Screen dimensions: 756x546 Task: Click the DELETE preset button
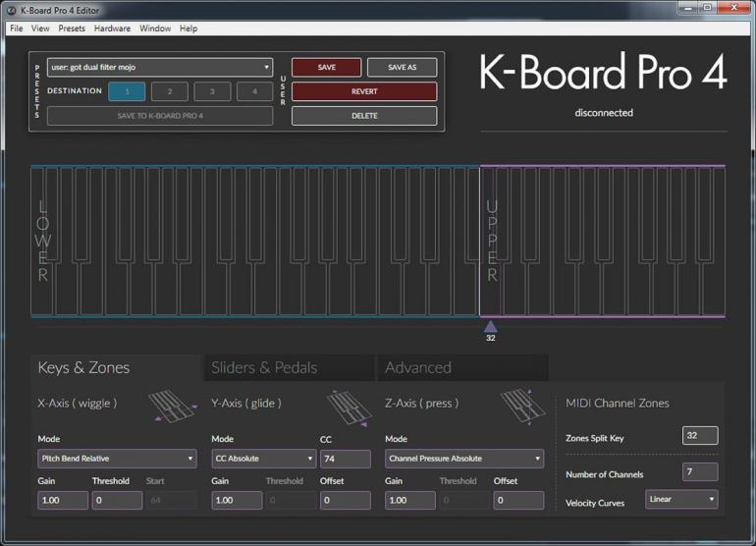coord(364,116)
